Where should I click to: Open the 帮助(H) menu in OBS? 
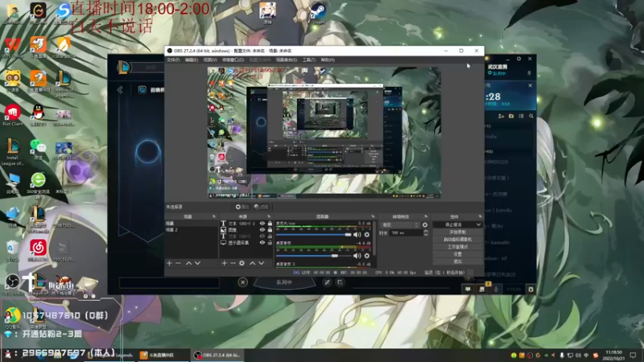coord(328,60)
